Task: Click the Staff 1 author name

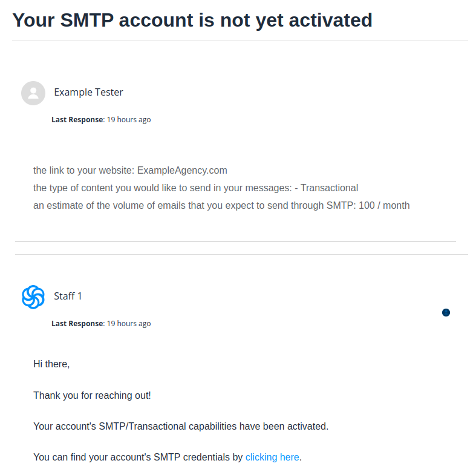Action: pos(68,296)
